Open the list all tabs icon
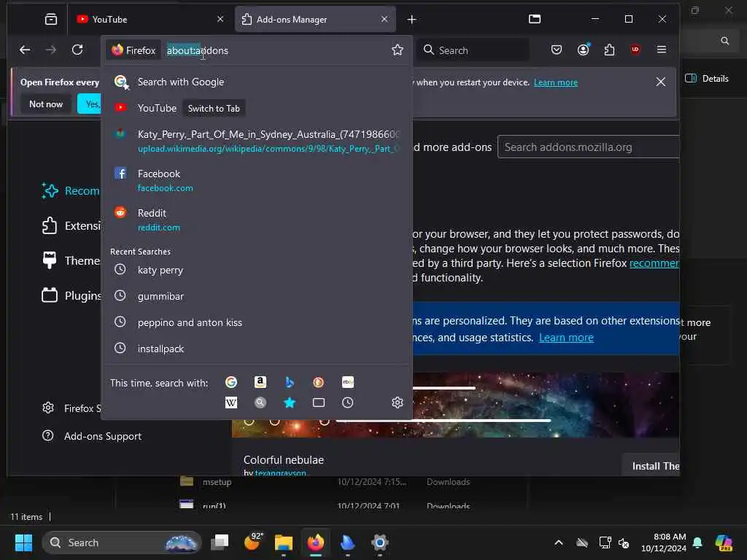The width and height of the screenshot is (747, 560). pyautogui.click(x=535, y=19)
